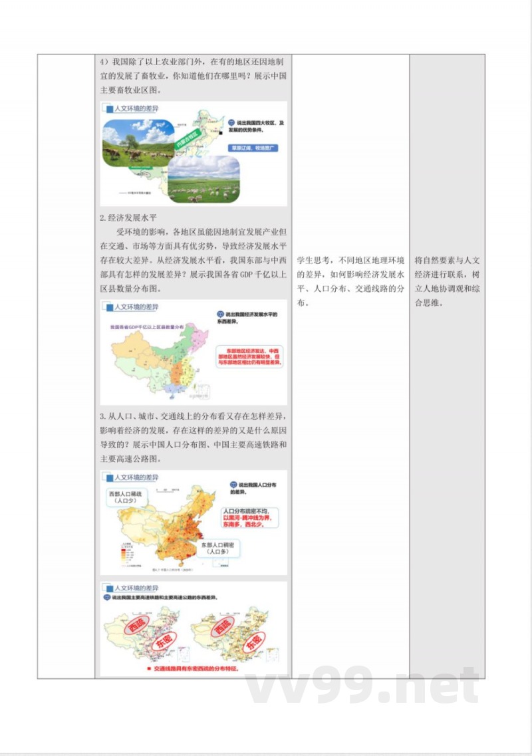The height and width of the screenshot is (756, 532).
Task: Click the 东部人口稠密 callout bubble
Action: (x=219, y=549)
